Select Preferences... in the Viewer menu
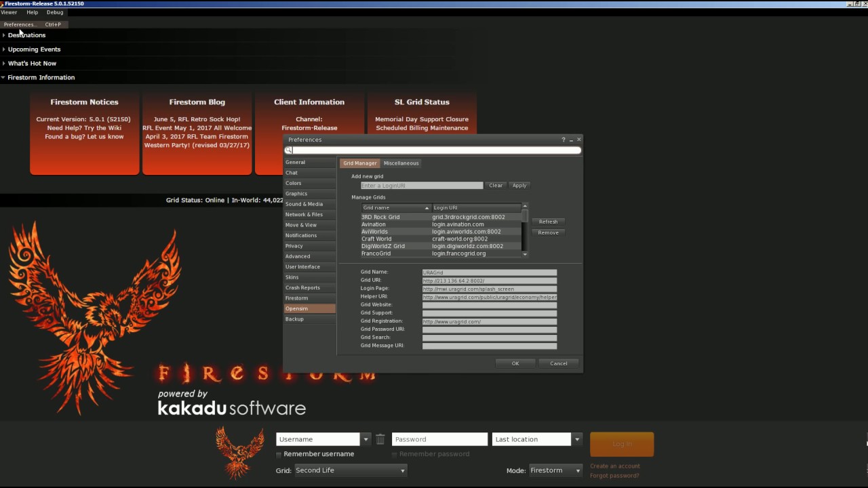The height and width of the screenshot is (488, 868). point(33,24)
